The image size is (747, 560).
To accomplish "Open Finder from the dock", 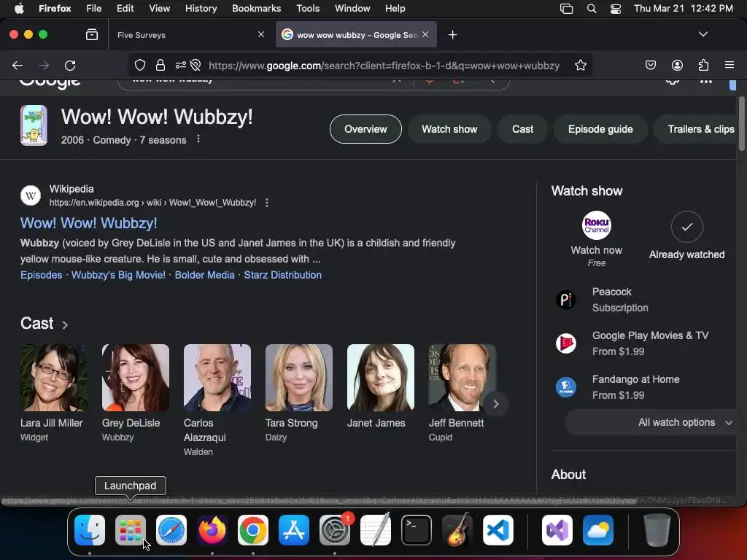I will 90,530.
